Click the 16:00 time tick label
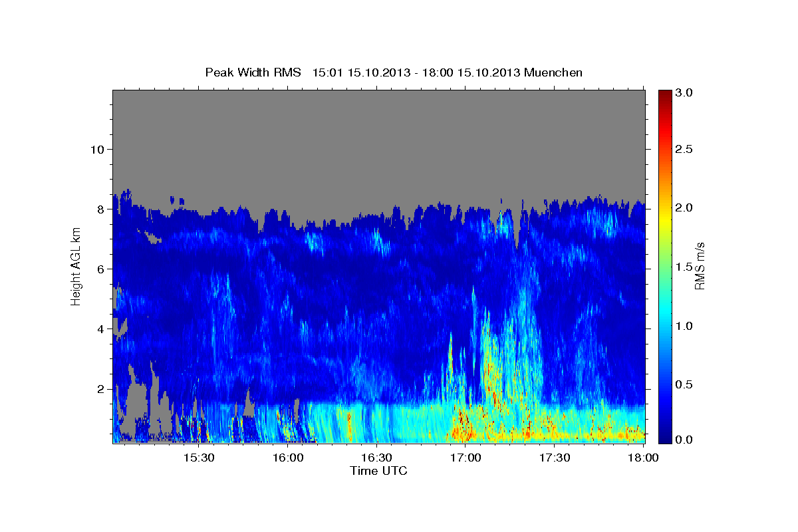This screenshot has width=798, height=532. (x=288, y=458)
